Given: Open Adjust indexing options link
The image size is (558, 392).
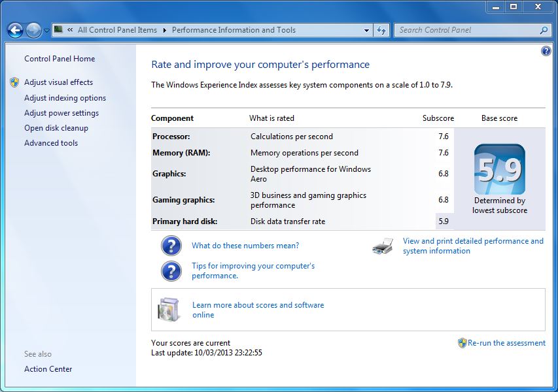Looking at the screenshot, I should point(65,98).
